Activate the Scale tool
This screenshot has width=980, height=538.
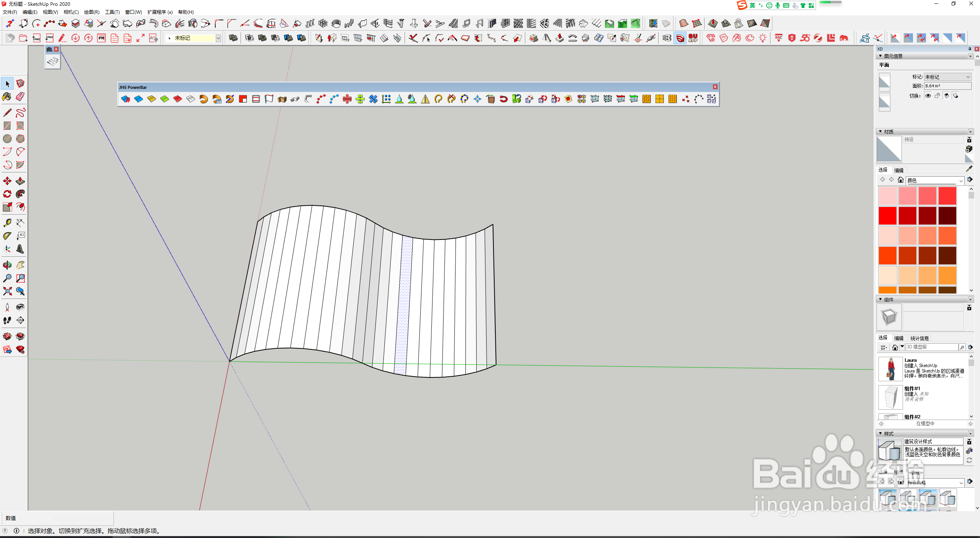pos(7,207)
